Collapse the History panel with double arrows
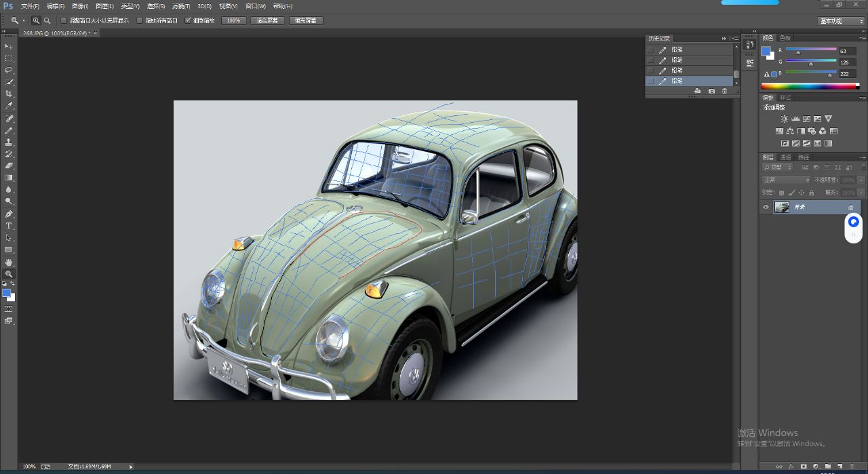This screenshot has width=868, height=474. click(724, 38)
